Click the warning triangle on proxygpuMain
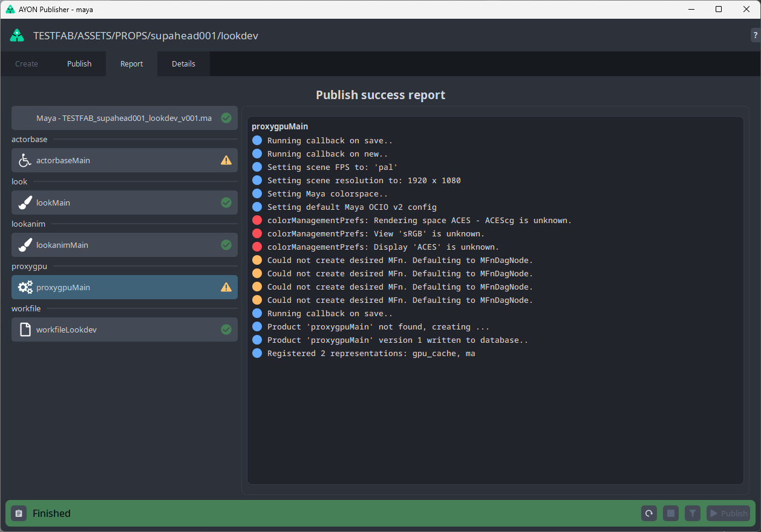This screenshot has width=761, height=532. tap(226, 287)
